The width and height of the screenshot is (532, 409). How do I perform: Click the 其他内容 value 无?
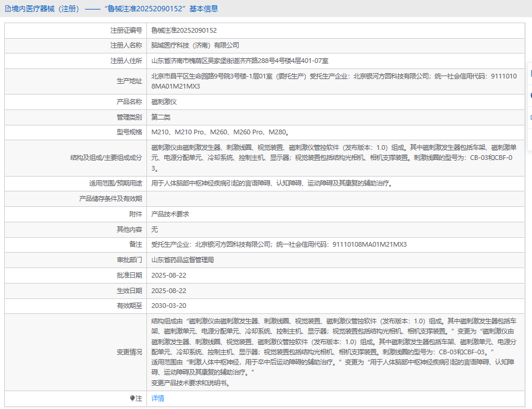[155, 229]
